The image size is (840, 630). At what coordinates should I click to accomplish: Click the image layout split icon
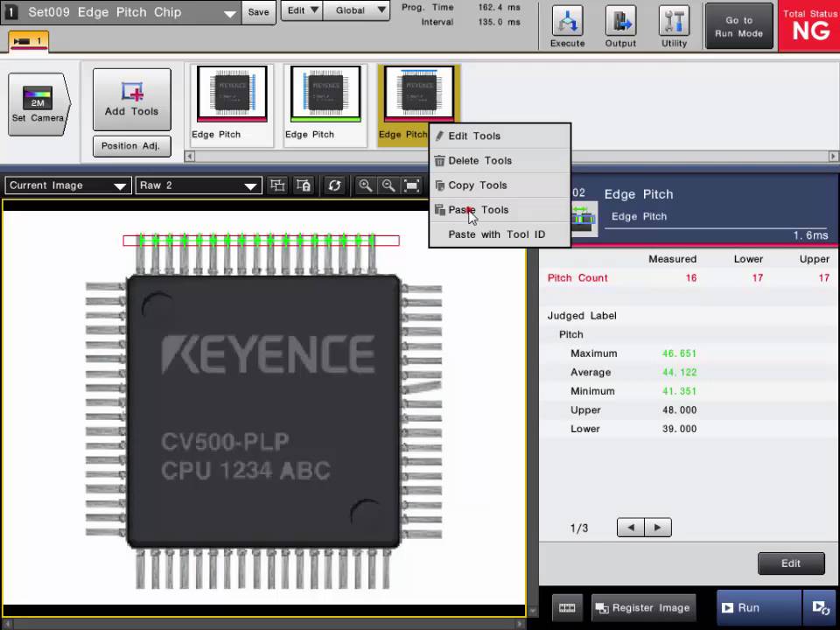[x=277, y=185]
